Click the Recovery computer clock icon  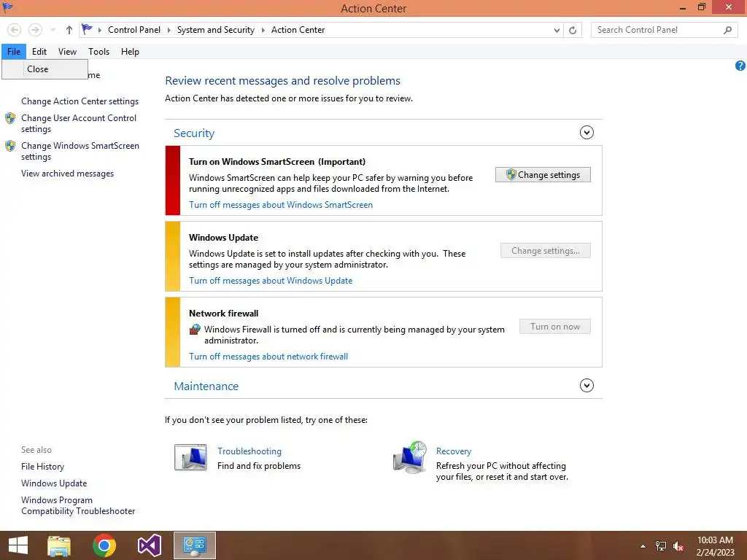coord(410,457)
